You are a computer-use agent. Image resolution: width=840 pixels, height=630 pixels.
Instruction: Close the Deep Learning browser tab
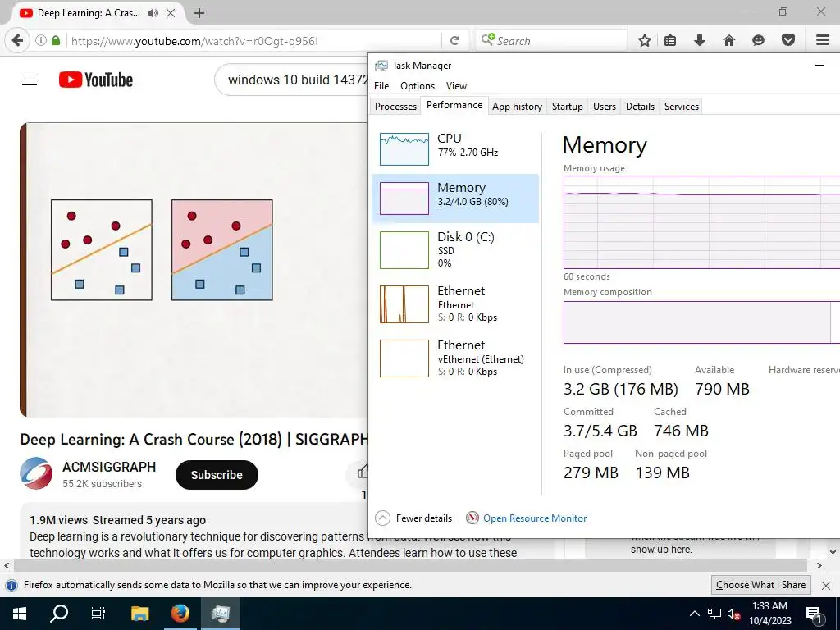[171, 13]
